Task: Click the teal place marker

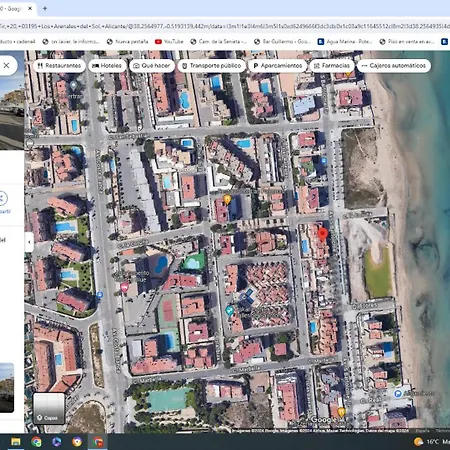Action: 229,311
